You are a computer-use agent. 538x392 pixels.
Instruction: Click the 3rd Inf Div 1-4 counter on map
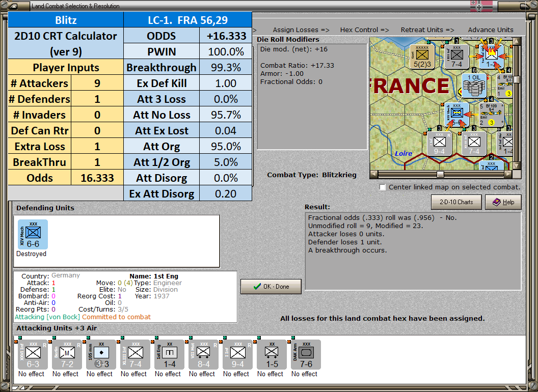[505, 144]
